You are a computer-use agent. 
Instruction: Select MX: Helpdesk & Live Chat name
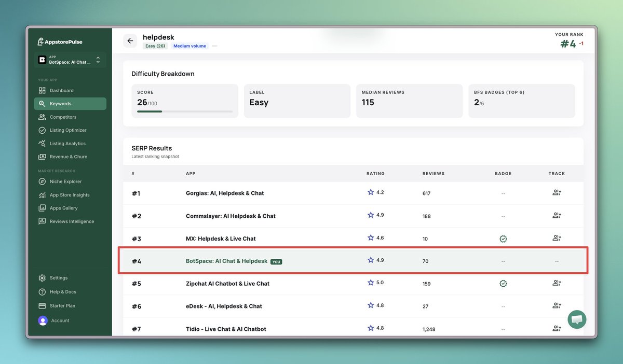[221, 239]
